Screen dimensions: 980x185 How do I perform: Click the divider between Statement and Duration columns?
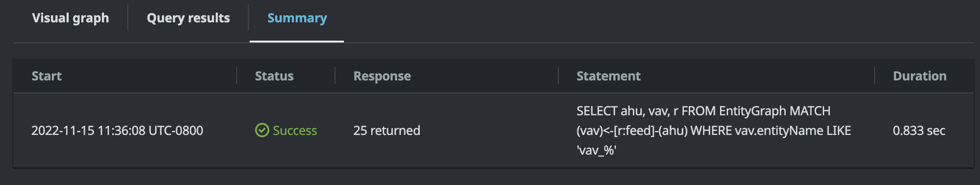point(875,76)
